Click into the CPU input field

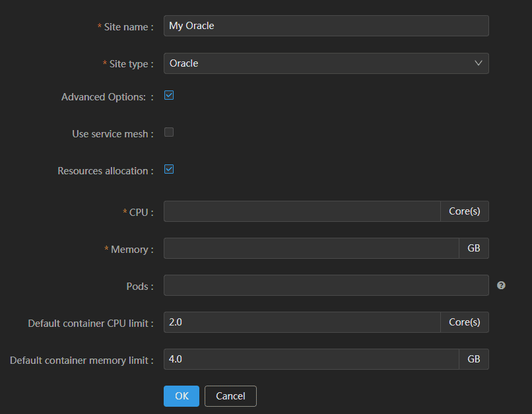click(x=302, y=211)
